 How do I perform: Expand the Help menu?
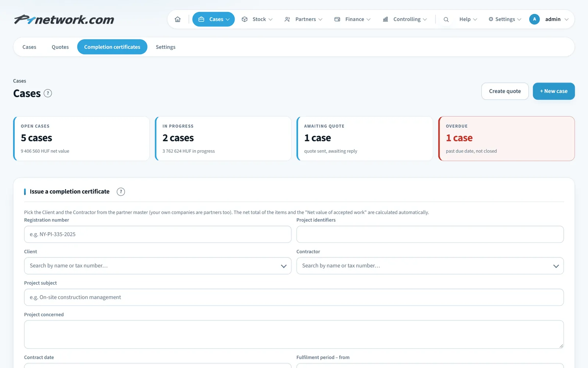click(468, 19)
